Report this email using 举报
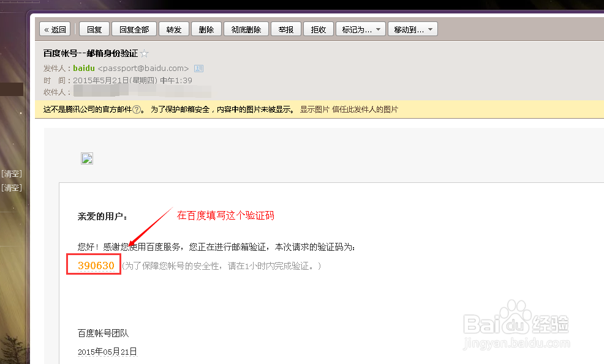This screenshot has height=364, width=604. click(285, 28)
